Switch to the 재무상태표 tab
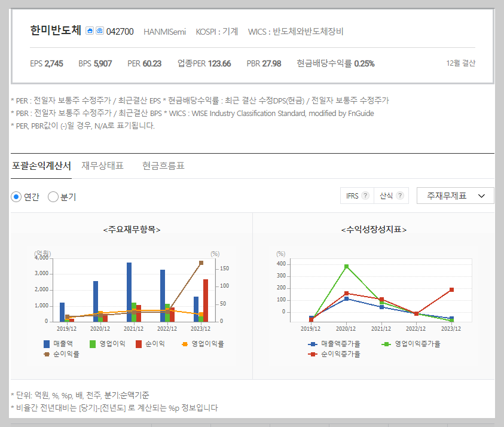Screen dimensions: 504x427 [103, 166]
